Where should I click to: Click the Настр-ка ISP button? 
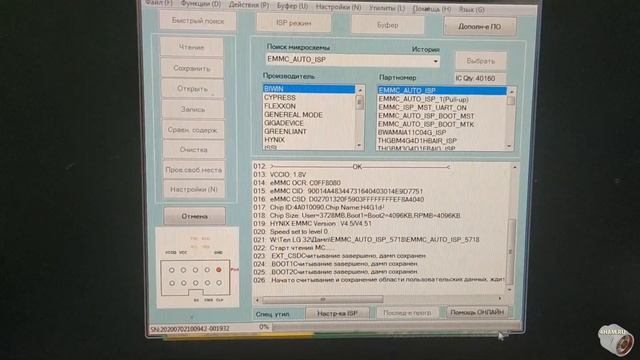pyautogui.click(x=337, y=313)
